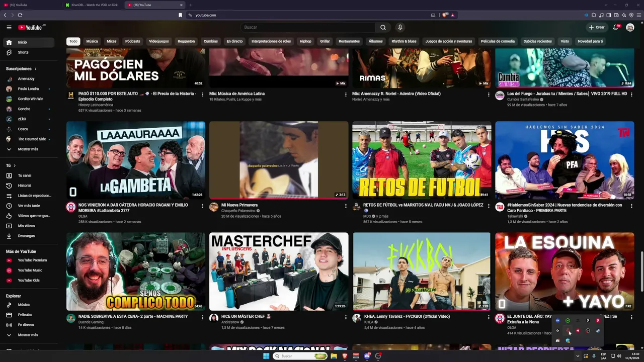Select the Rhythm & blues filter chip
This screenshot has width=644, height=362.
click(404, 41)
